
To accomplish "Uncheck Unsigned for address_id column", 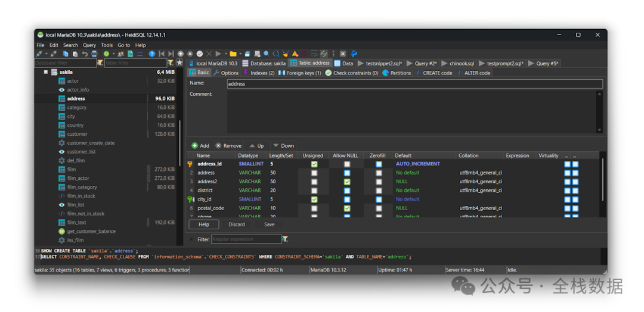I will tap(314, 164).
